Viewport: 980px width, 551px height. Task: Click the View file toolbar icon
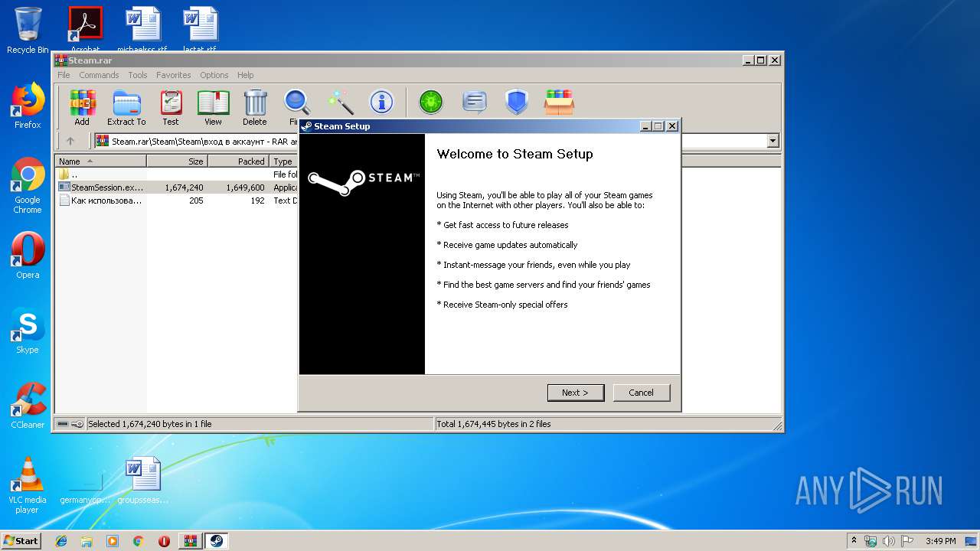213,107
